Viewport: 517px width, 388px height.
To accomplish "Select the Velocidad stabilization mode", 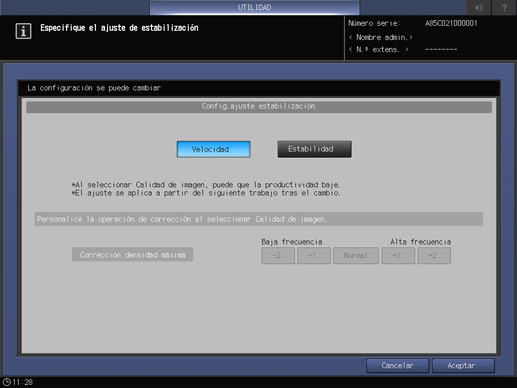I will [213, 149].
